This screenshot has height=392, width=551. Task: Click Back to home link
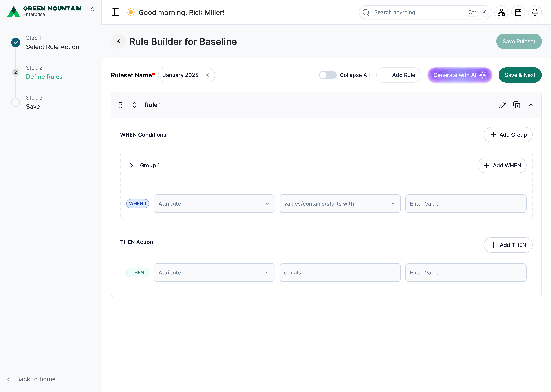(31, 379)
